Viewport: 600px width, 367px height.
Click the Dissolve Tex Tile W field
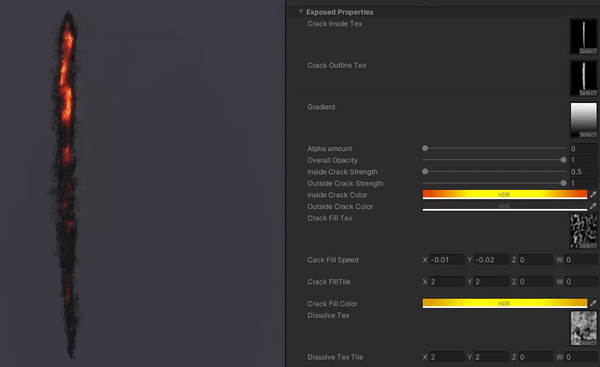581,357
